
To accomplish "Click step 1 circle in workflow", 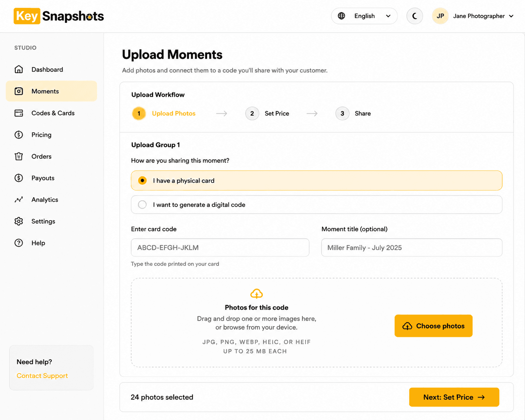I will pyautogui.click(x=139, y=113).
